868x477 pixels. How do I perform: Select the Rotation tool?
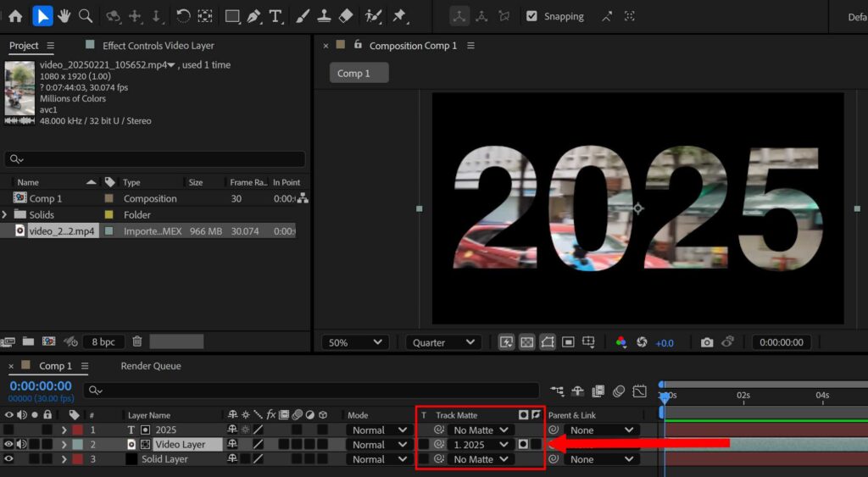click(x=183, y=16)
